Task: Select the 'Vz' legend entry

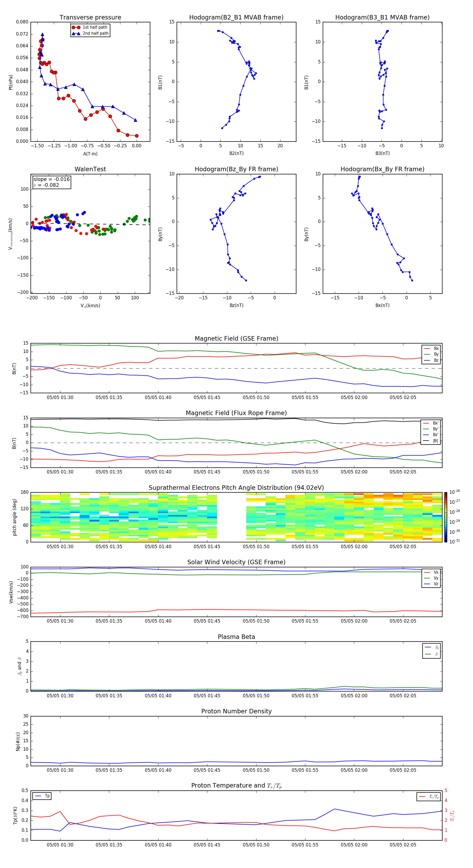Action: tap(431, 584)
